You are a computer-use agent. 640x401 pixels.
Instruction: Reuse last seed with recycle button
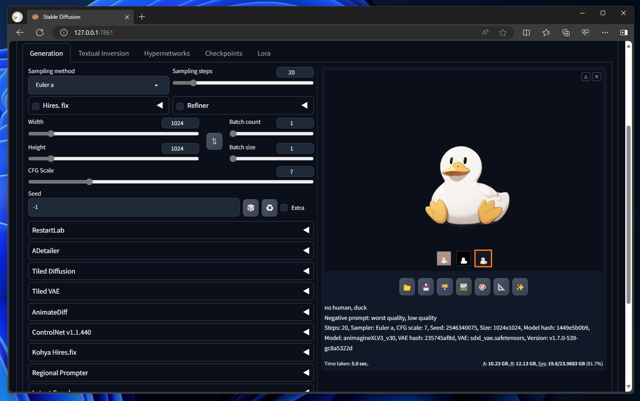tap(269, 208)
